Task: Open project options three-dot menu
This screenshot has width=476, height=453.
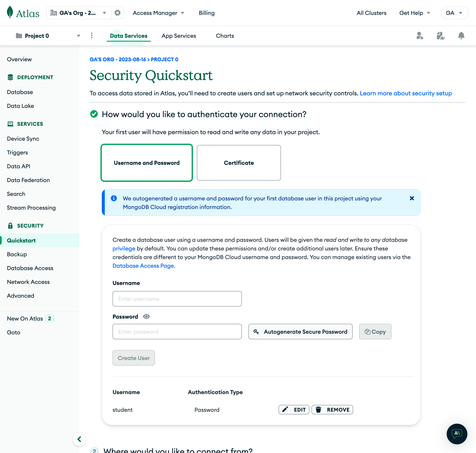Action: 92,36
